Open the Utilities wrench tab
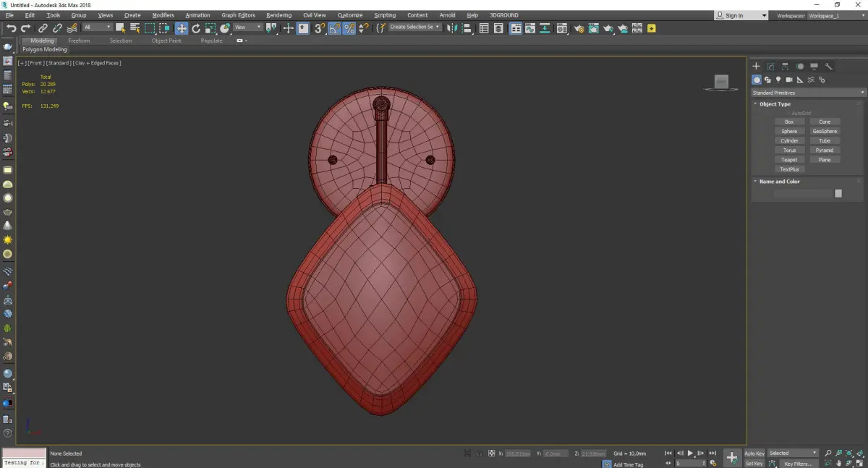This screenshot has width=868, height=468. pos(829,66)
